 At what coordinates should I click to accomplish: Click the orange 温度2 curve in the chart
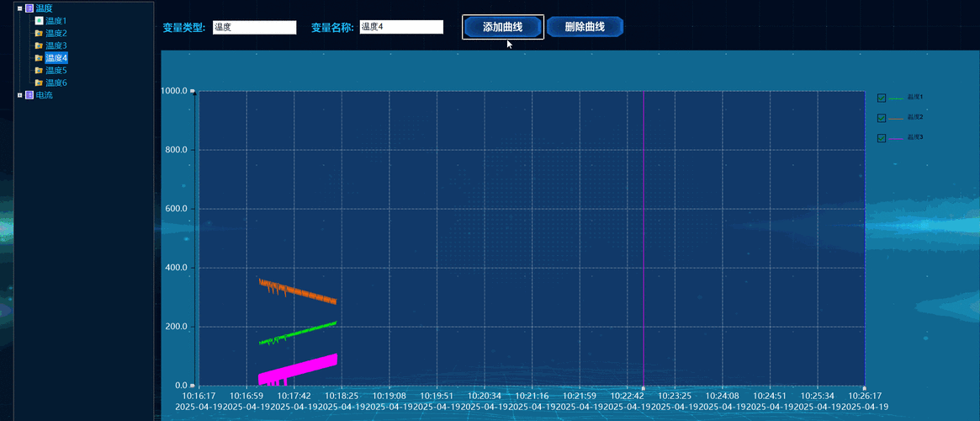299,291
